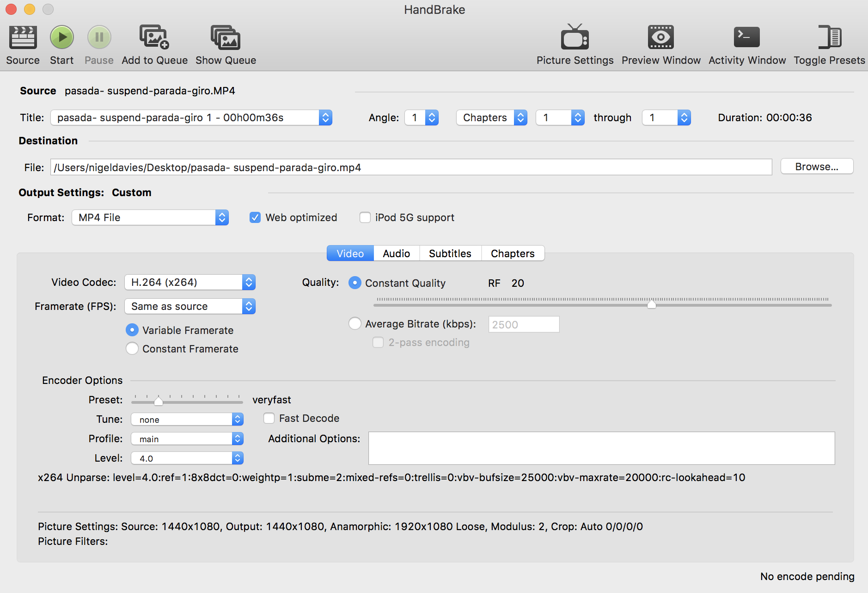Toggle Presets drawer icon
Viewport: 868px width, 593px height.
[x=830, y=37]
